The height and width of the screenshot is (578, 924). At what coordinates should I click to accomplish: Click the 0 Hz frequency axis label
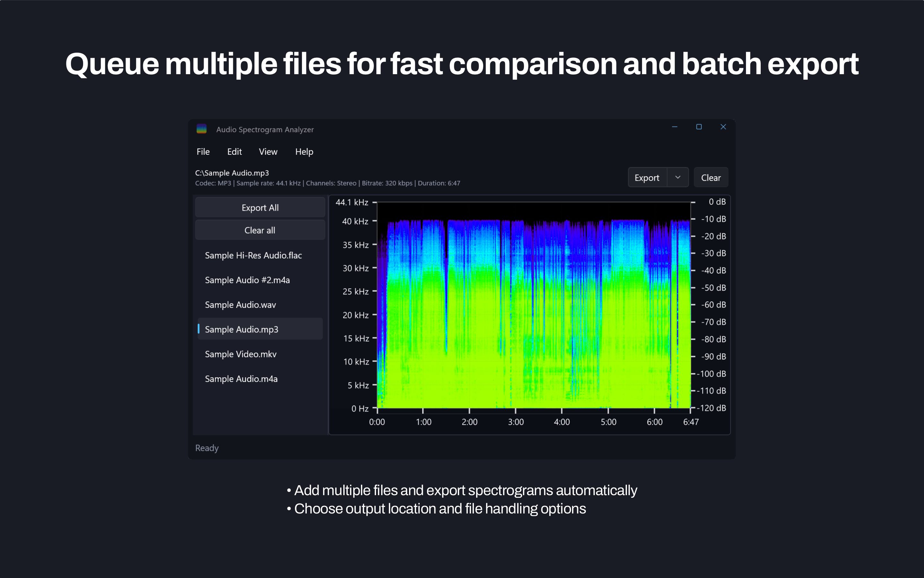(x=360, y=409)
